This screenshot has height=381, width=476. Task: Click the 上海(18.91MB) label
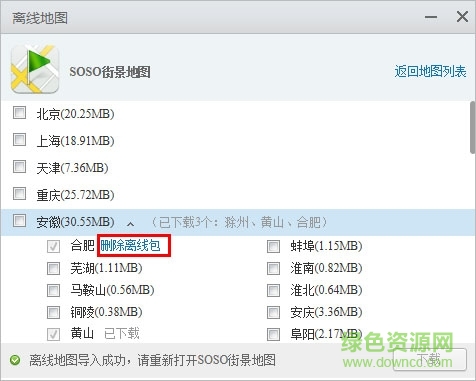[75, 141]
